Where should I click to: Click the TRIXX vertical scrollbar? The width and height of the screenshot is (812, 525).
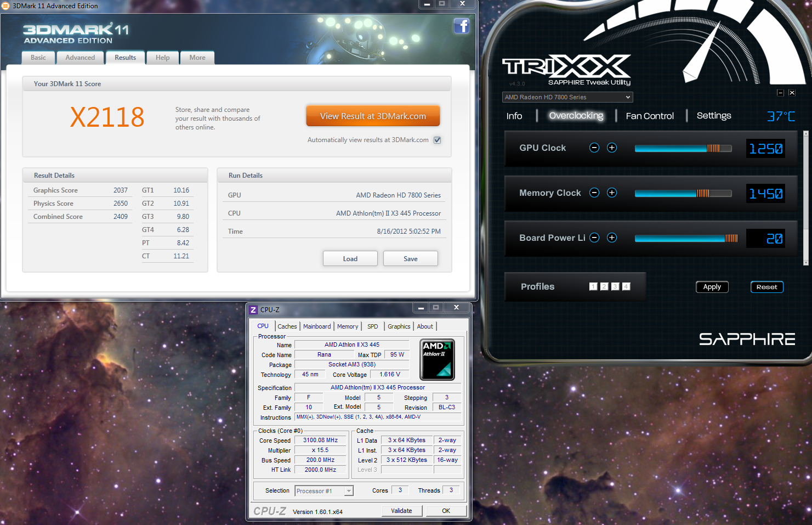coord(805,198)
